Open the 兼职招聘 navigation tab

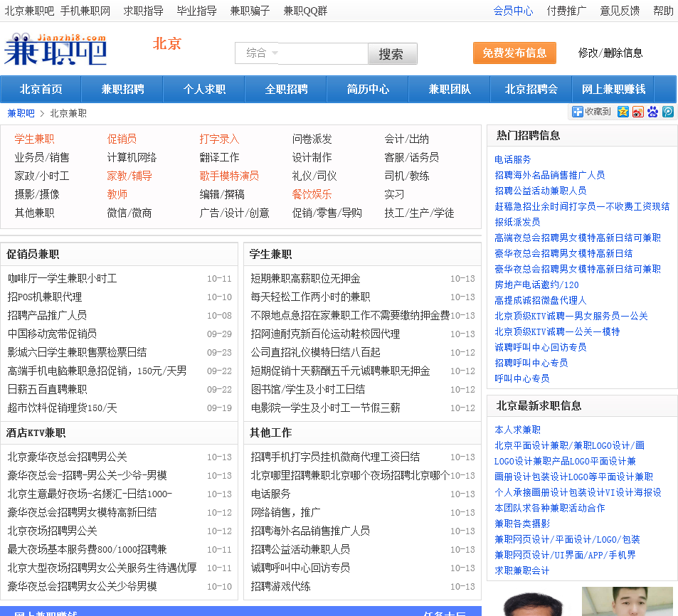click(122, 89)
